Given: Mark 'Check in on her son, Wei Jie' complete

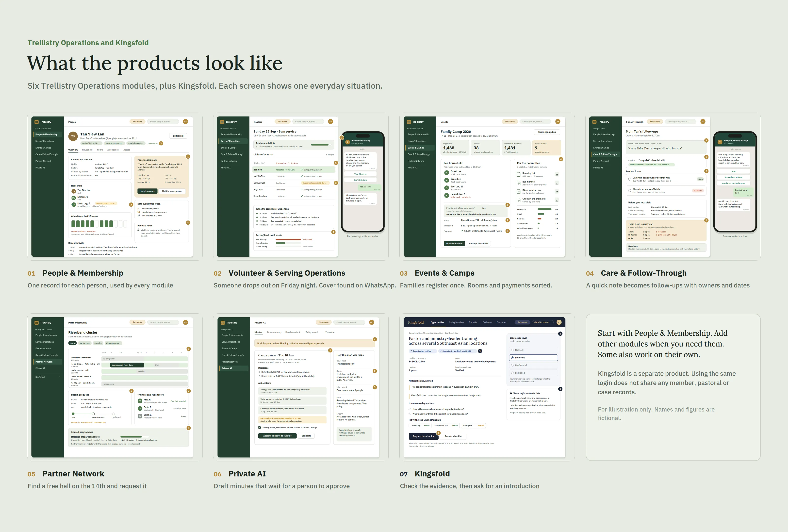Looking at the screenshot, I should (x=630, y=191).
